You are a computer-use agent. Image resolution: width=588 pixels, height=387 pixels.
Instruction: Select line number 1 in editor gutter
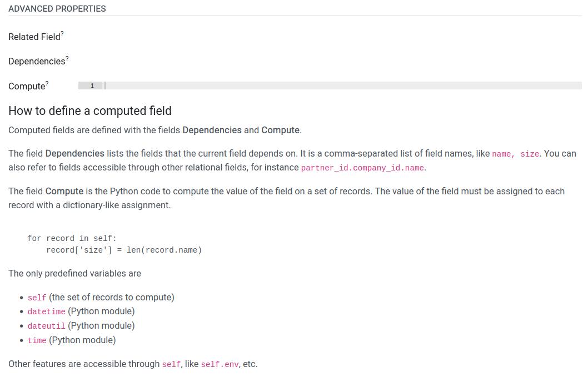click(92, 86)
